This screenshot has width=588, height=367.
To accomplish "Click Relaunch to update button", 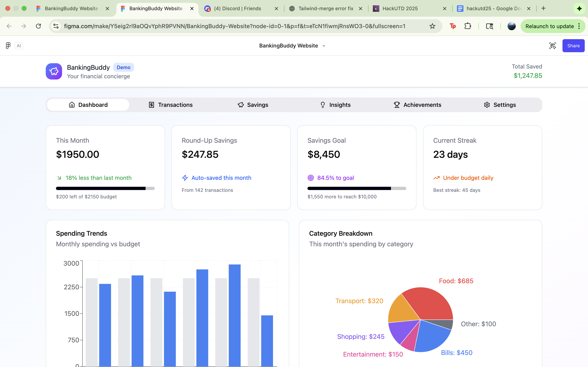I will 549,26.
